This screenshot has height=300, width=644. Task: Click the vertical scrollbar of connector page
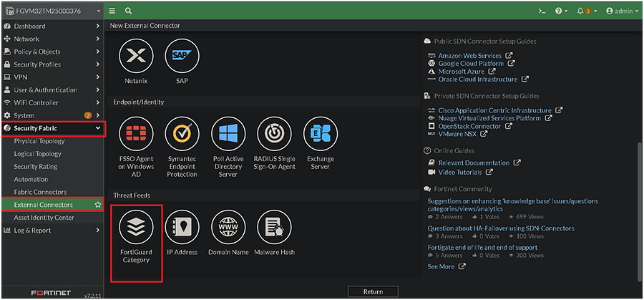639,212
